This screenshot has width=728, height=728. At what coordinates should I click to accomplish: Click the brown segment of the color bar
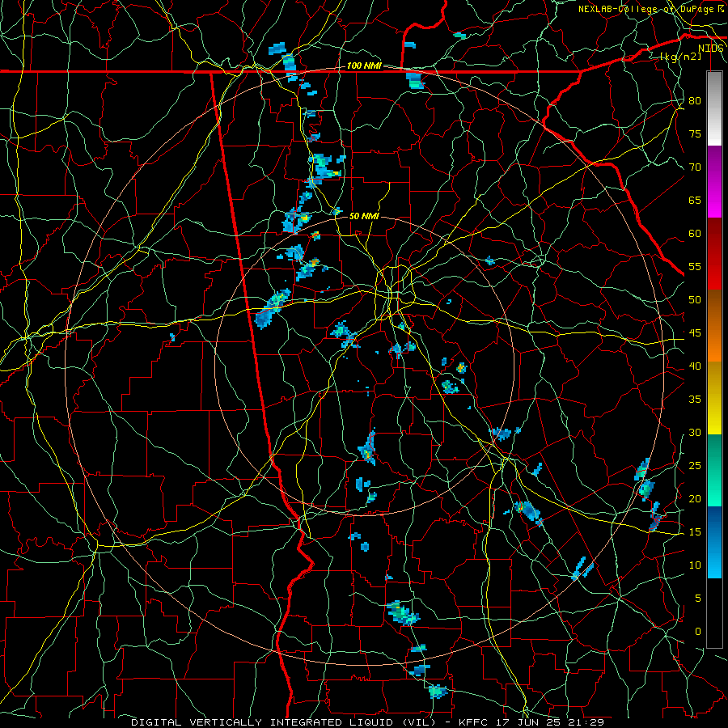coord(714,308)
